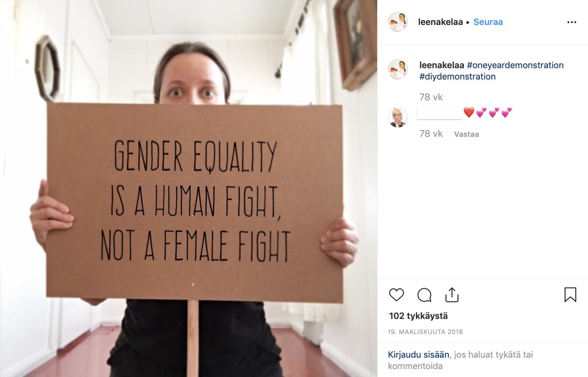Click the 19. maaliskuuta 2018 post date

[x=425, y=332]
